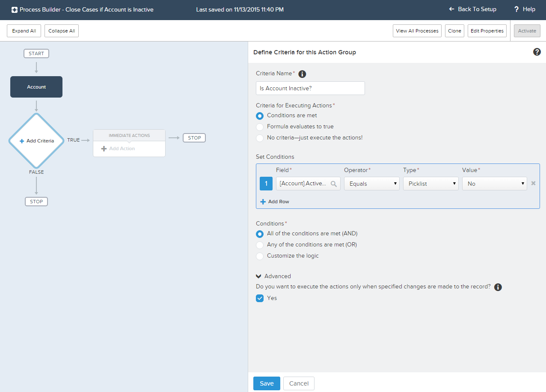
Task: Collapse the Advanced section chevron
Action: point(259,276)
